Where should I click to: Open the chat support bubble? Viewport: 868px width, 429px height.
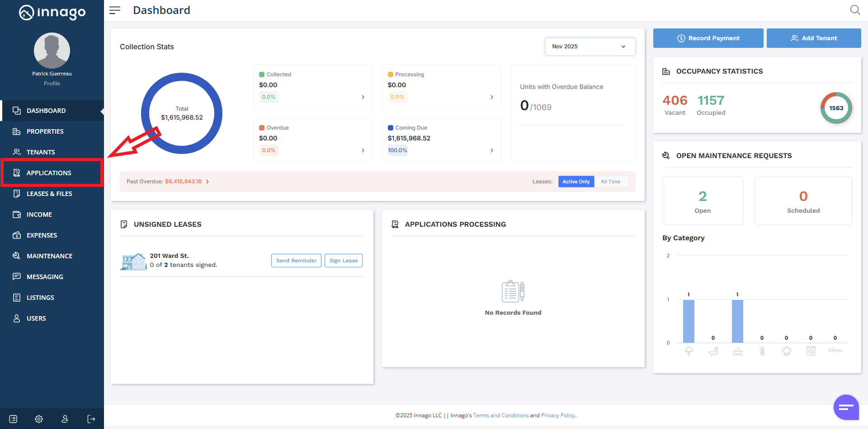tap(846, 407)
